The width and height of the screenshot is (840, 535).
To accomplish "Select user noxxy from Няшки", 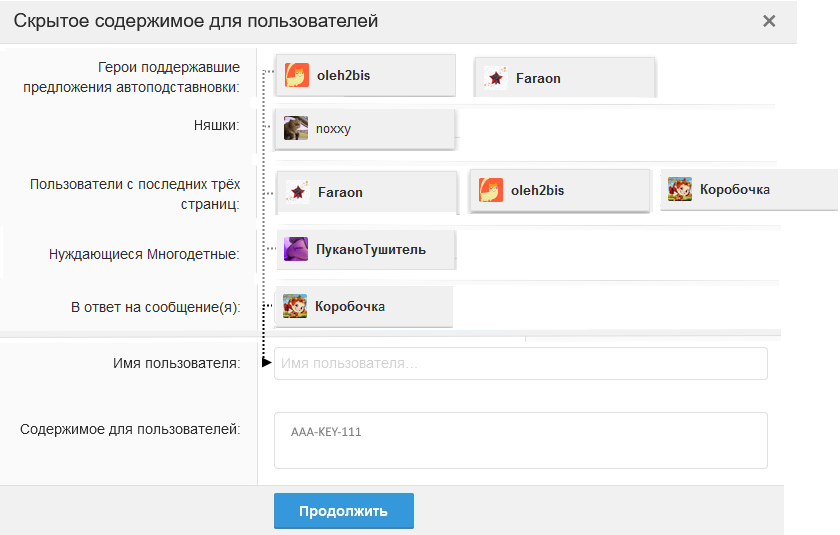I will click(364, 129).
